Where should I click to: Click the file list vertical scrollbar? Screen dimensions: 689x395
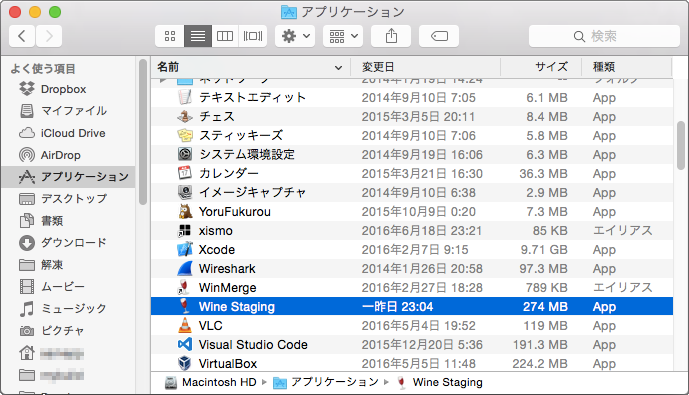click(681, 145)
